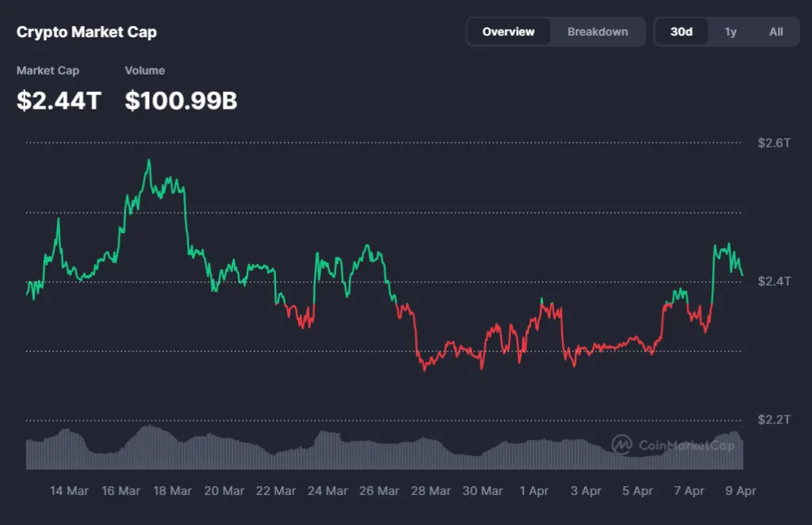Screen dimensions: 812x525
Task: Click the chart's lowest dip point
Action: 425,371
